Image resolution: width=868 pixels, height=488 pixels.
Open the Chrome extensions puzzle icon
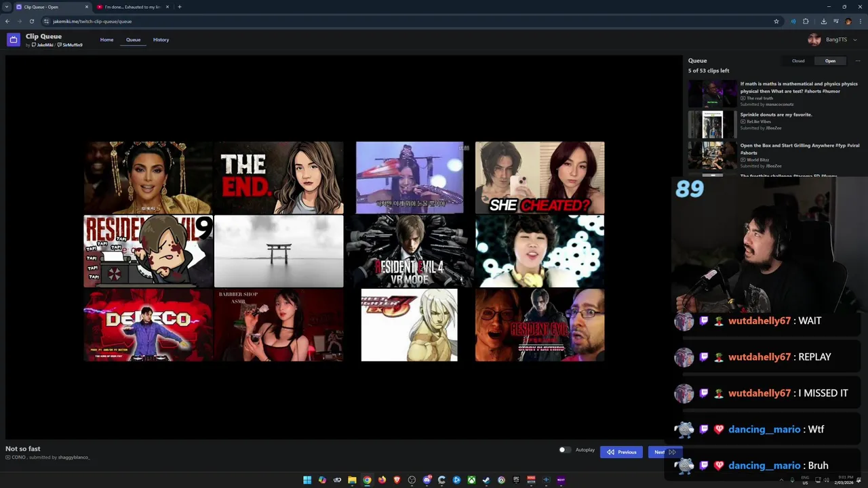[x=806, y=21]
